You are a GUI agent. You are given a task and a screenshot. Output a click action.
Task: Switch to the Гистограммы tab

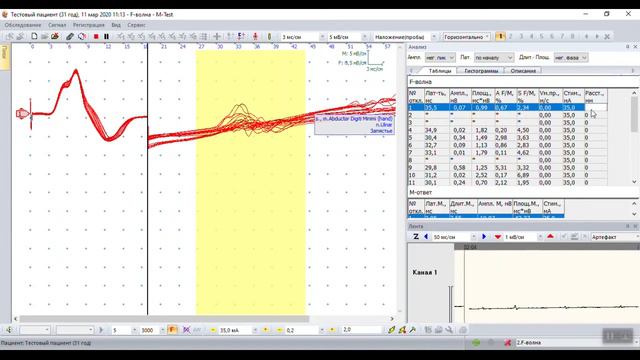coord(481,71)
